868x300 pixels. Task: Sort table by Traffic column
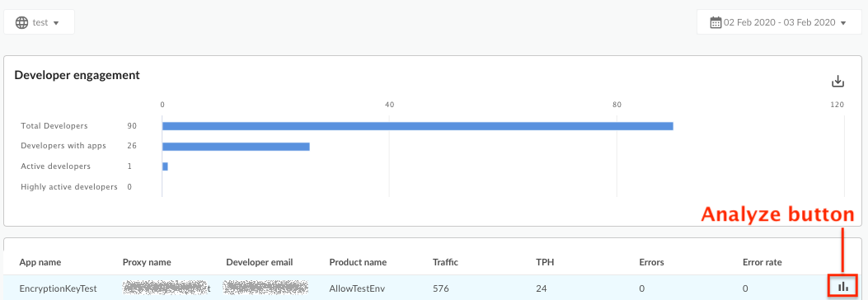pos(445,262)
